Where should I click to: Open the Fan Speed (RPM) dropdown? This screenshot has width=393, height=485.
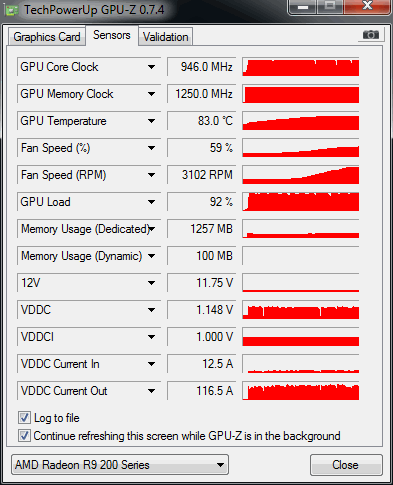point(151,175)
